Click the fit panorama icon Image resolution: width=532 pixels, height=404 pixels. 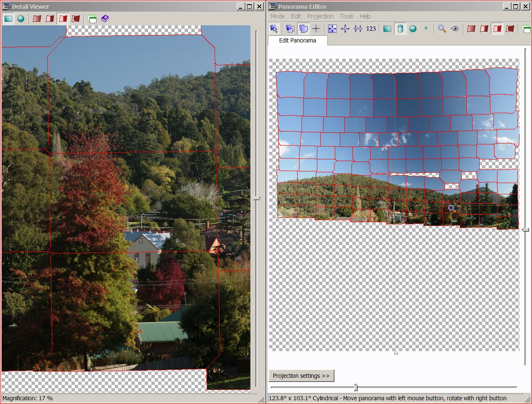[332, 29]
